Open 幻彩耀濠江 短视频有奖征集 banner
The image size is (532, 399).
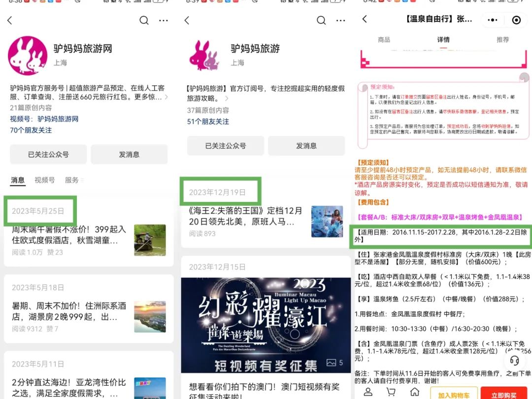tap(266, 326)
